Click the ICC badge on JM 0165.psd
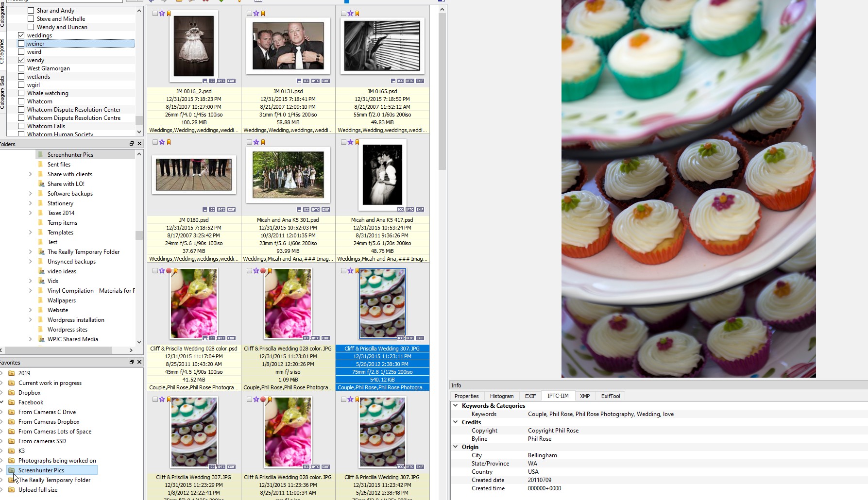The image size is (868, 500). pos(400,81)
